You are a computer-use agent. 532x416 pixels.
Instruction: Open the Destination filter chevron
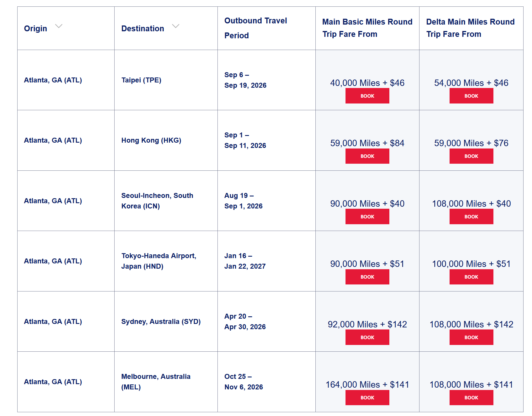[x=175, y=26]
